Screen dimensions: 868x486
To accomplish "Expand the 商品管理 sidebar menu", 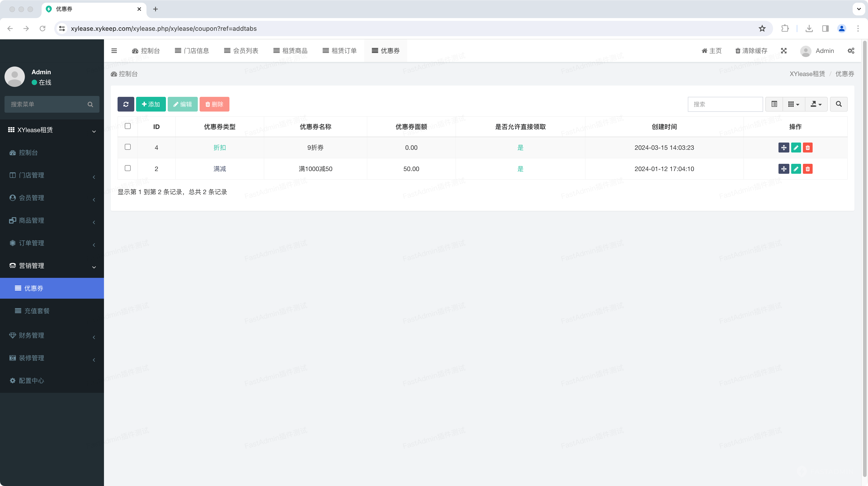I will pos(52,221).
